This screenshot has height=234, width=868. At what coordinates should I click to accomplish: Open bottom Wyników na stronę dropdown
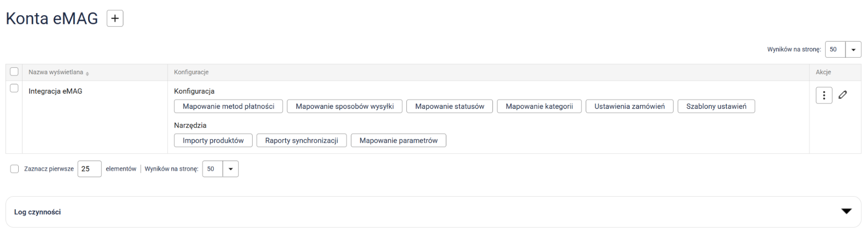(x=230, y=169)
